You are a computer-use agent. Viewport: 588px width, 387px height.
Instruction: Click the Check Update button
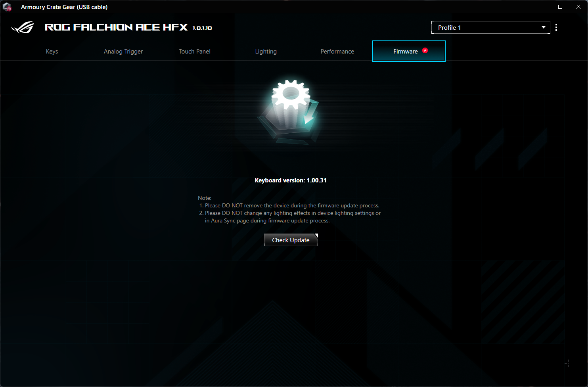291,240
